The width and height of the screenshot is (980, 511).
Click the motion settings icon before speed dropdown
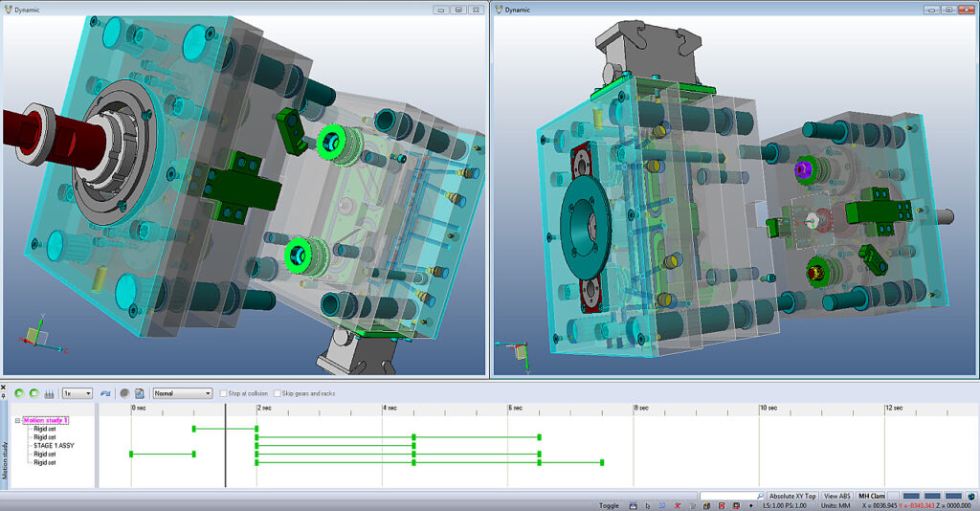[49, 393]
